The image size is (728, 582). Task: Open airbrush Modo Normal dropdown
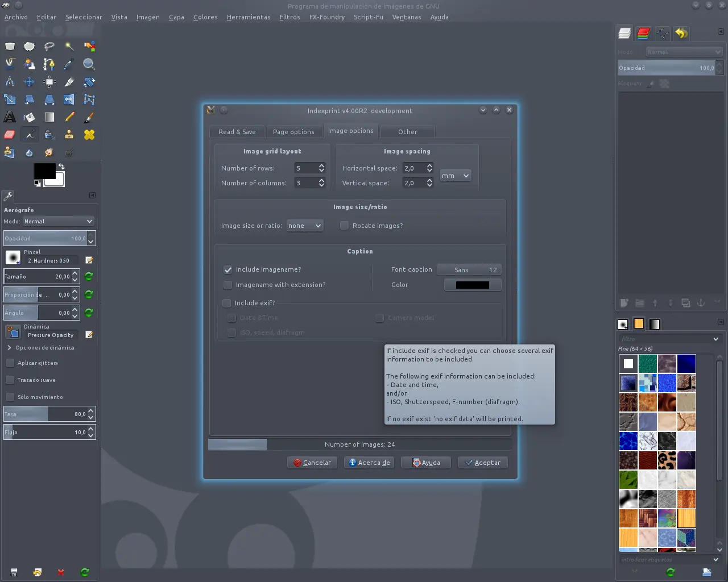pos(58,221)
